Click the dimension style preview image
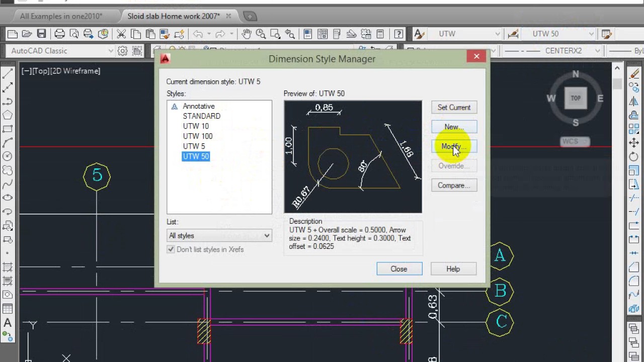 coord(353,157)
